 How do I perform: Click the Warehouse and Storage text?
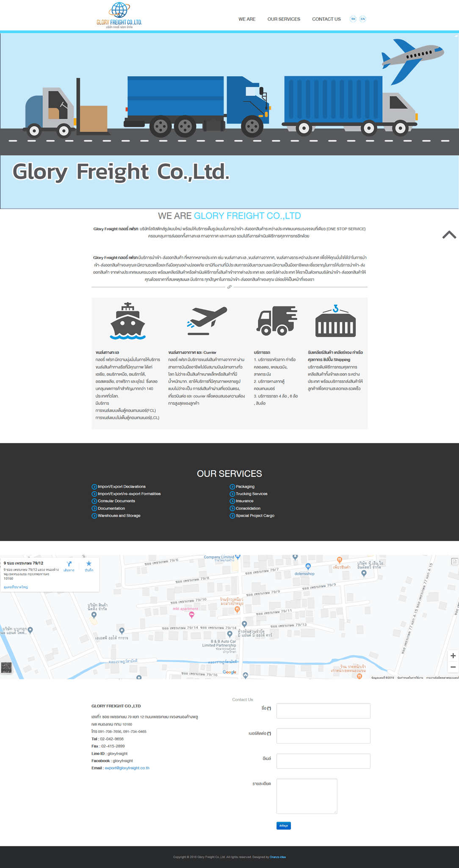(119, 516)
